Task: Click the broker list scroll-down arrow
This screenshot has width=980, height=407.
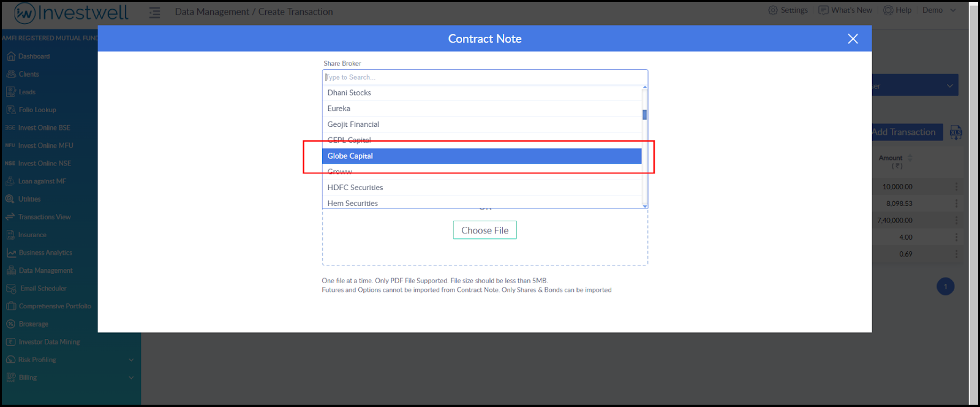Action: tap(644, 207)
